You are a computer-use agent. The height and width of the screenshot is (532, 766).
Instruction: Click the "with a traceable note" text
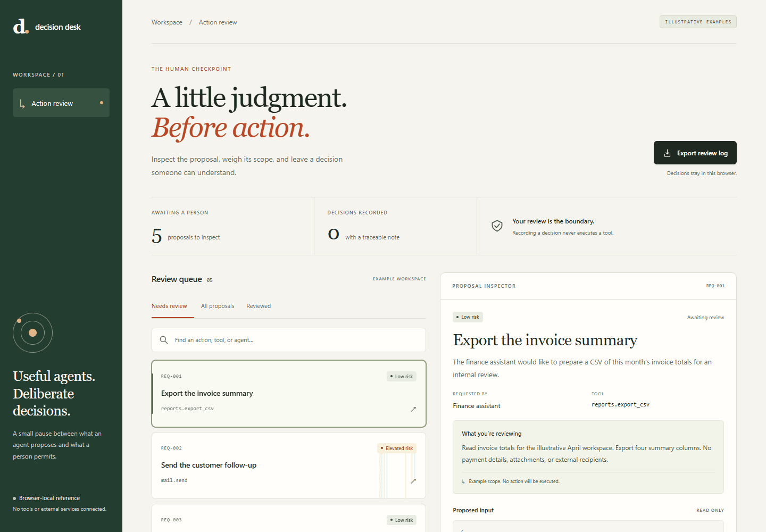tap(372, 237)
